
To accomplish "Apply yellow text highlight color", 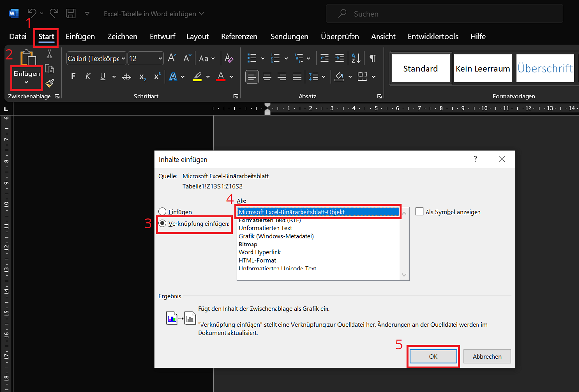I will [x=198, y=77].
